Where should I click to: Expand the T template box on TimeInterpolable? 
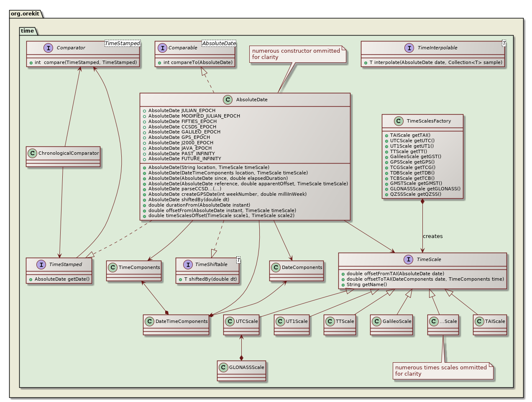(504, 43)
